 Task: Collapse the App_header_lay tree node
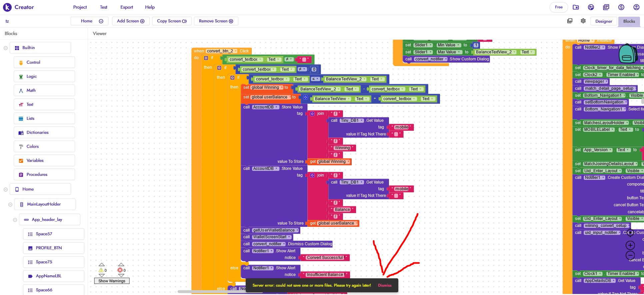point(15,220)
